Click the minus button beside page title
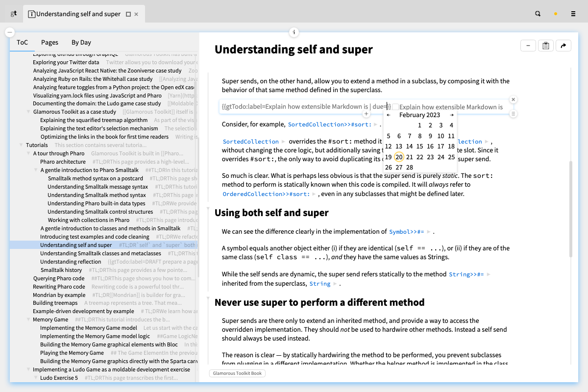This screenshot has width=588, height=392. click(x=528, y=46)
